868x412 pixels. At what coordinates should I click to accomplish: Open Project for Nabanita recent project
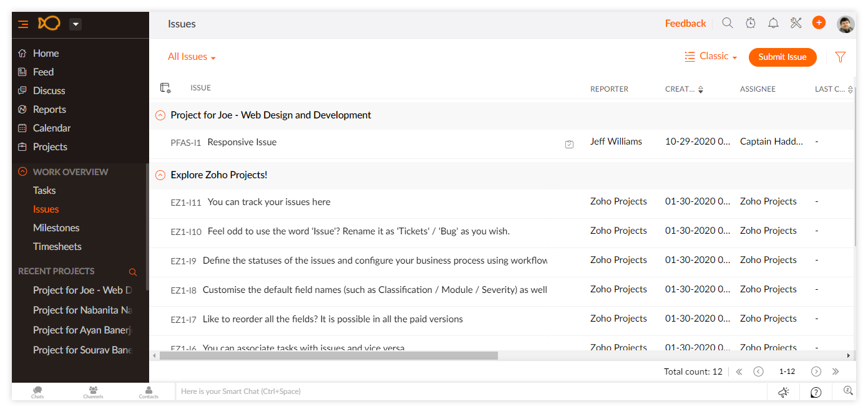83,310
